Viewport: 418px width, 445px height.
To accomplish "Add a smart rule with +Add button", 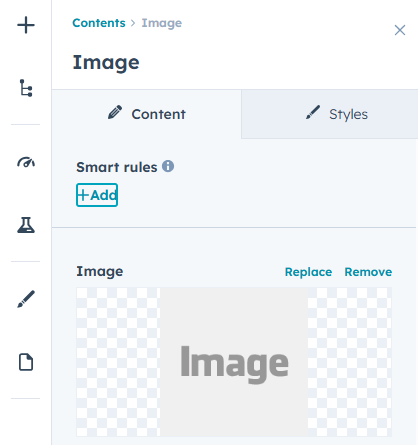I will (x=97, y=195).
